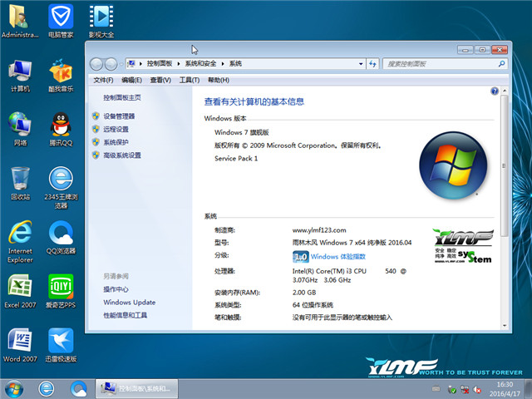
Task: Click the vertical scrollbar thumb
Action: click(x=505, y=165)
